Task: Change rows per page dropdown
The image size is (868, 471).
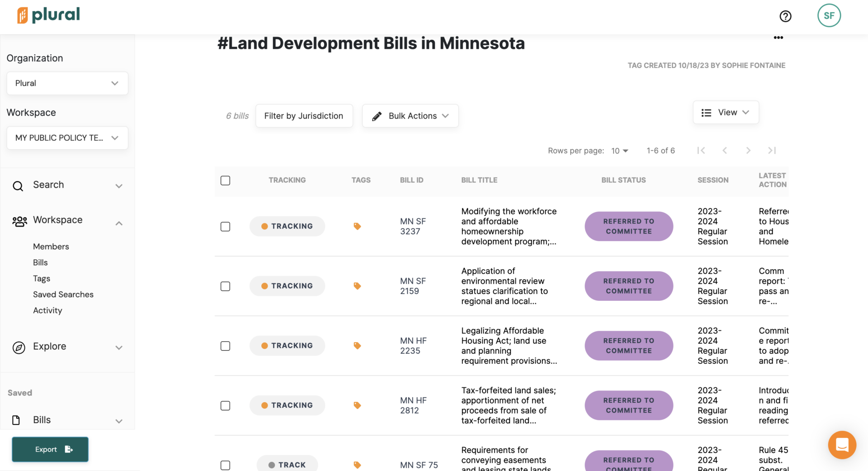Action: pos(619,151)
